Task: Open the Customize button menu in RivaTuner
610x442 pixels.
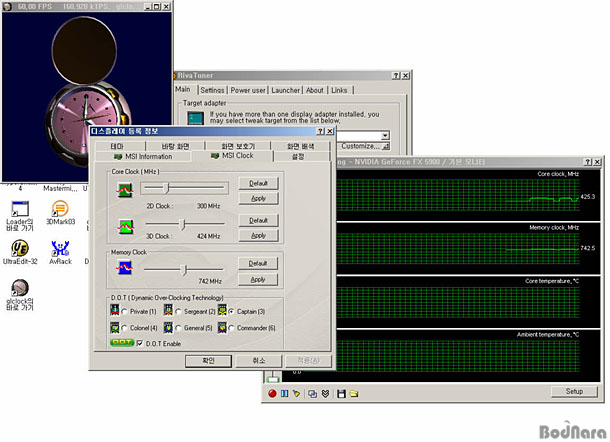Action: [x=364, y=146]
